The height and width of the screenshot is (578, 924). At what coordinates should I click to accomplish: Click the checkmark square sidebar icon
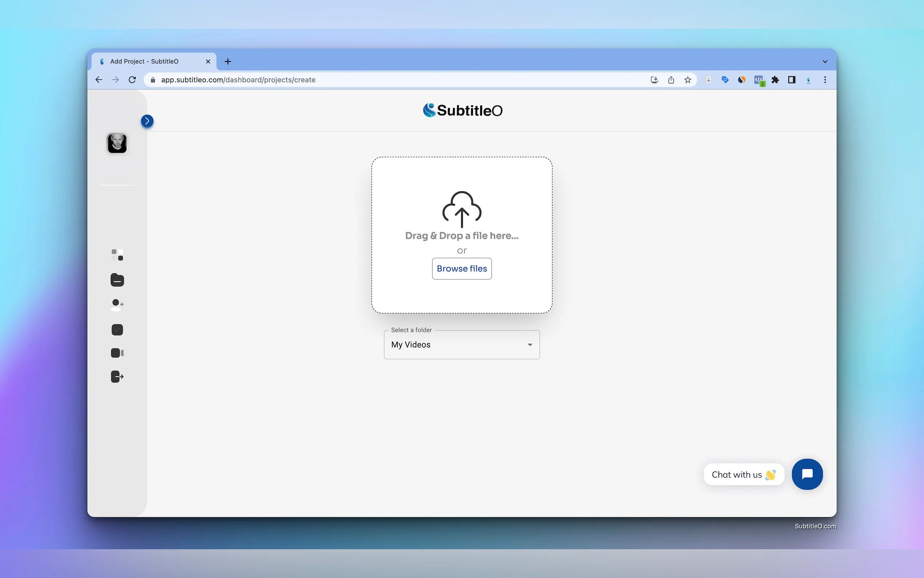117,329
